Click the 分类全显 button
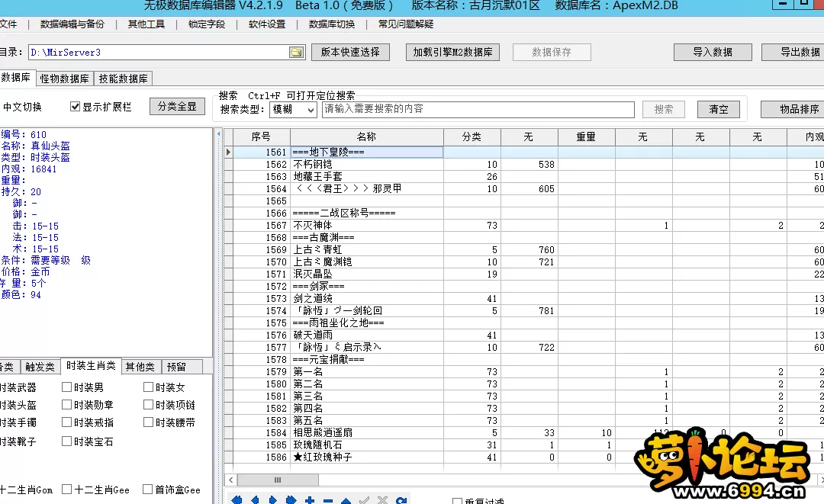This screenshot has width=824, height=504. pos(177,107)
